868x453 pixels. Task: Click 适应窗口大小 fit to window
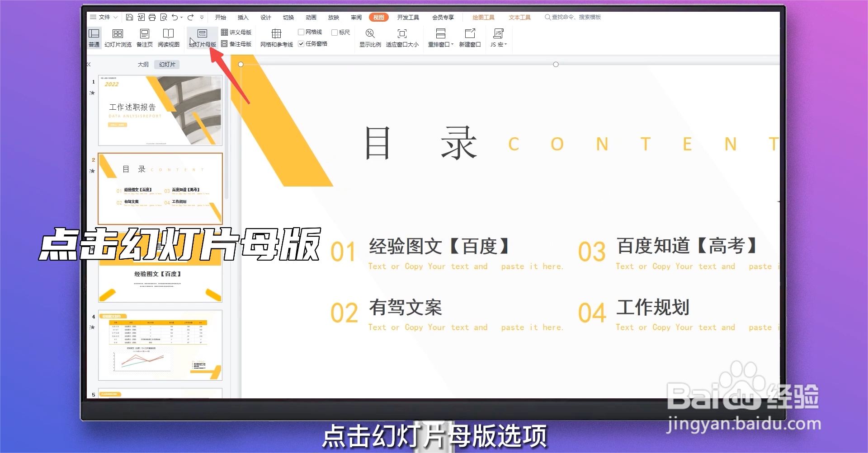(402, 38)
